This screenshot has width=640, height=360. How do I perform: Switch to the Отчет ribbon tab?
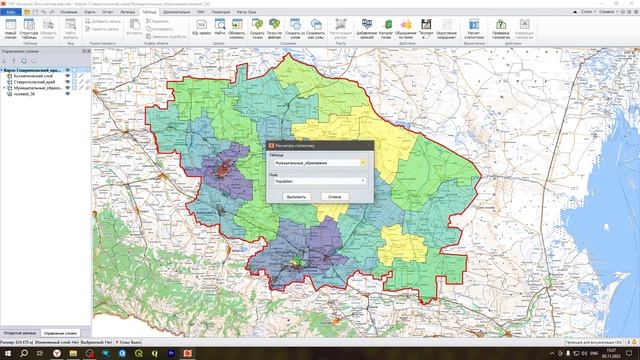click(108, 12)
